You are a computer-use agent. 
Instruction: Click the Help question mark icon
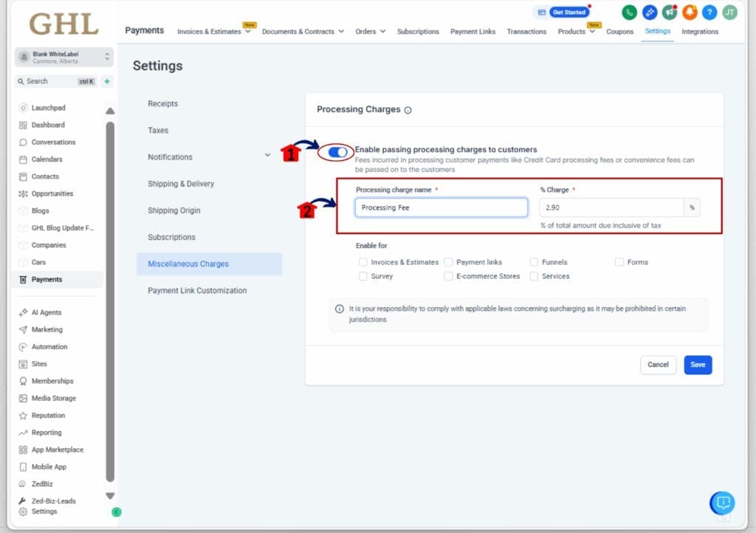[x=709, y=13]
